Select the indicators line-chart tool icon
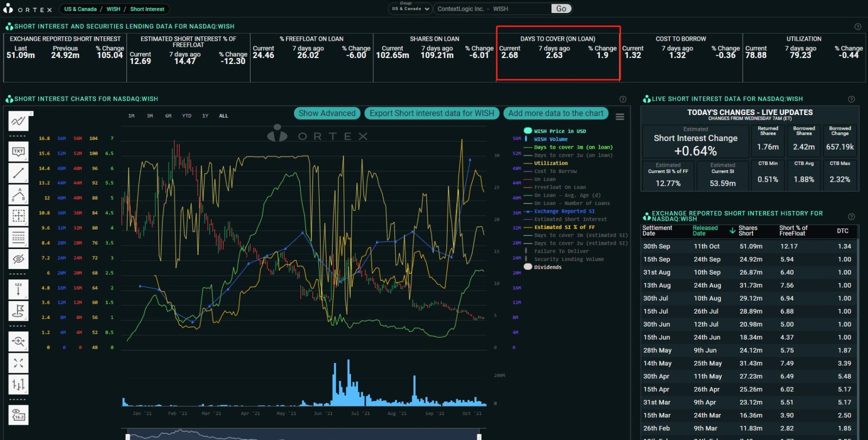The image size is (868, 440). click(x=18, y=120)
